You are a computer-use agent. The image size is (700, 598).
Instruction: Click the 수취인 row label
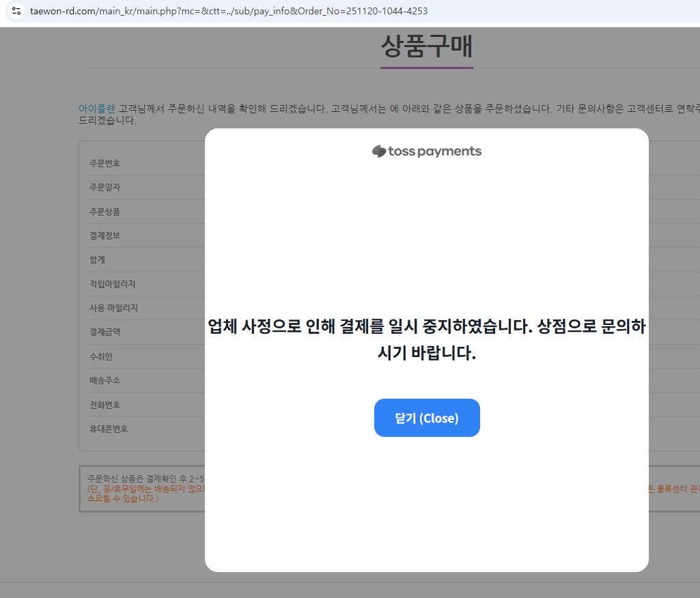tap(101, 356)
